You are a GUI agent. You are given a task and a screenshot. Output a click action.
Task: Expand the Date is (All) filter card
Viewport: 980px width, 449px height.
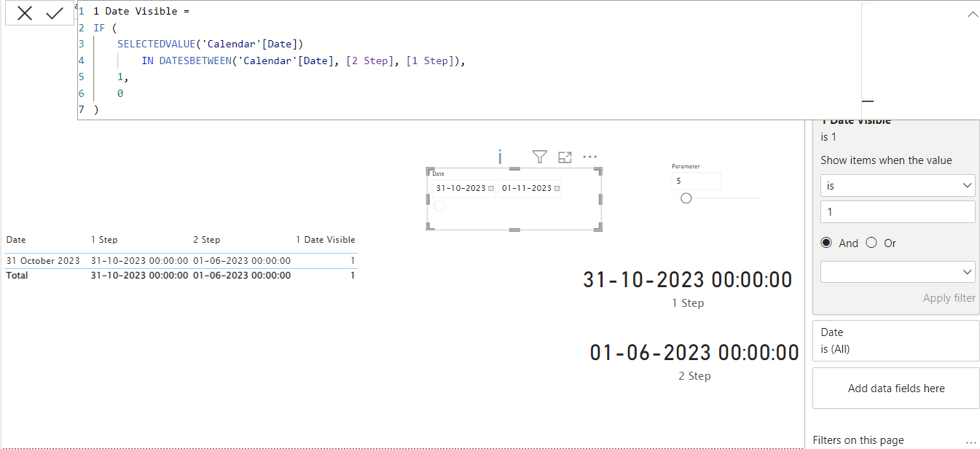click(x=895, y=340)
